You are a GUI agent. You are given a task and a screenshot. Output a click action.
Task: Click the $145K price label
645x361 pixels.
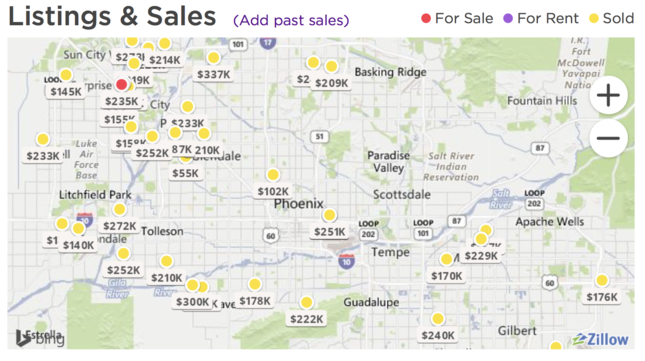[x=66, y=91]
